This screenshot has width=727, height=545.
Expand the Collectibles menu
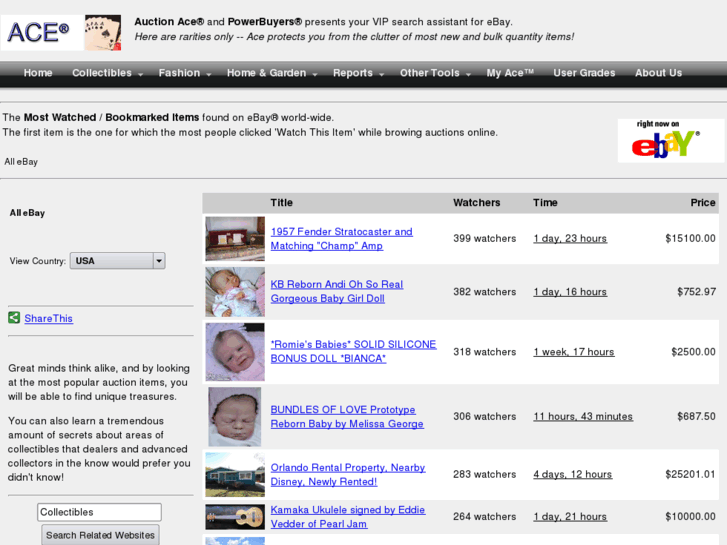click(x=107, y=73)
